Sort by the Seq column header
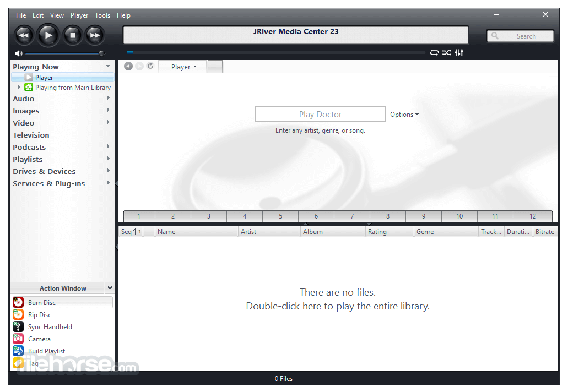This screenshot has width=568, height=392. [x=131, y=232]
